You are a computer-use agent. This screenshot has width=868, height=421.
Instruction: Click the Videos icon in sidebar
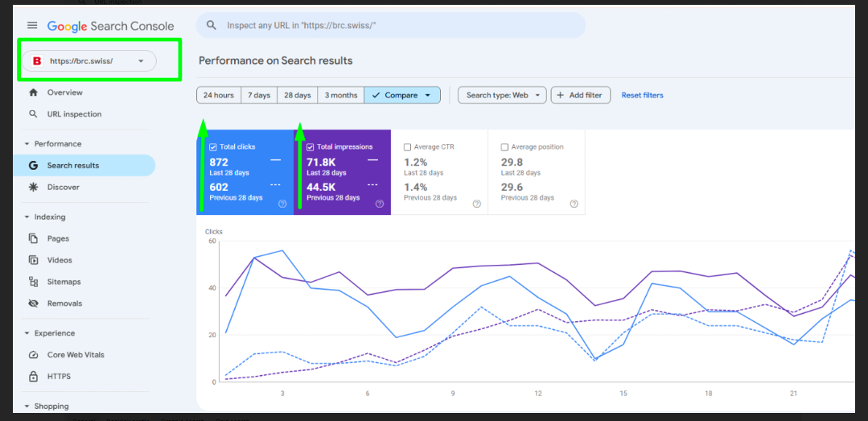[33, 260]
